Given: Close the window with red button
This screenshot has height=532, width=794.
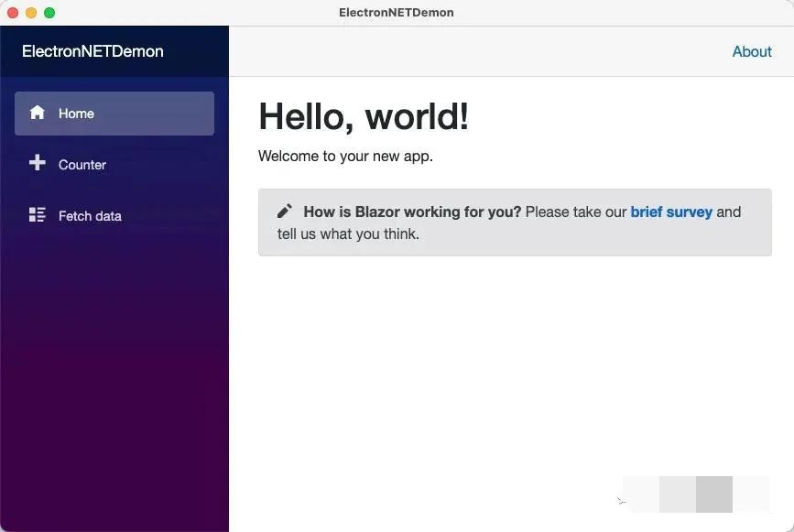Looking at the screenshot, I should (13, 13).
